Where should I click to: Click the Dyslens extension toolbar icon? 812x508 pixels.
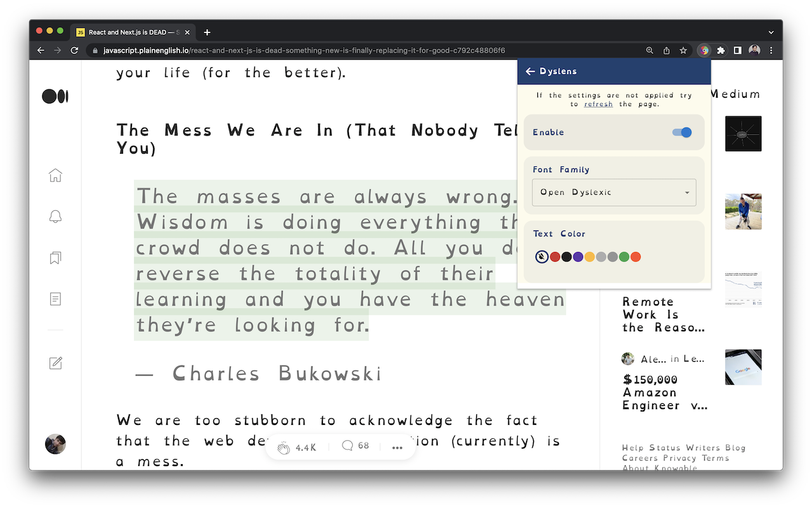tap(704, 50)
